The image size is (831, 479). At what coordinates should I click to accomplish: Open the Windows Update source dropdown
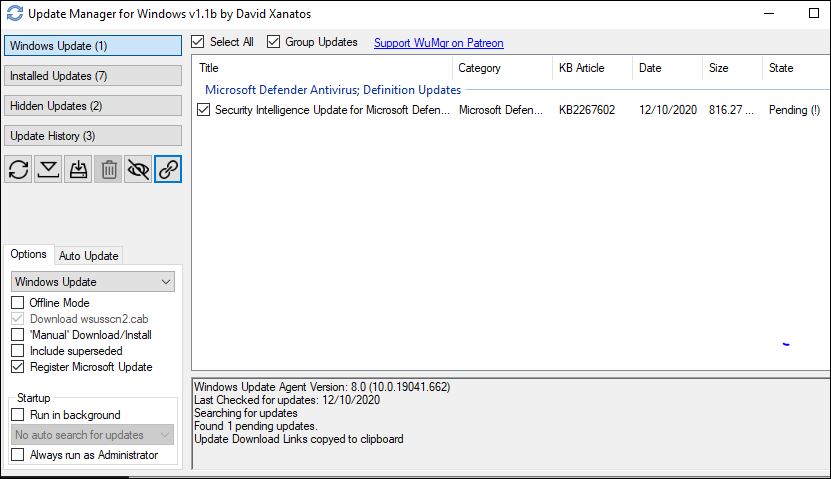click(x=93, y=282)
